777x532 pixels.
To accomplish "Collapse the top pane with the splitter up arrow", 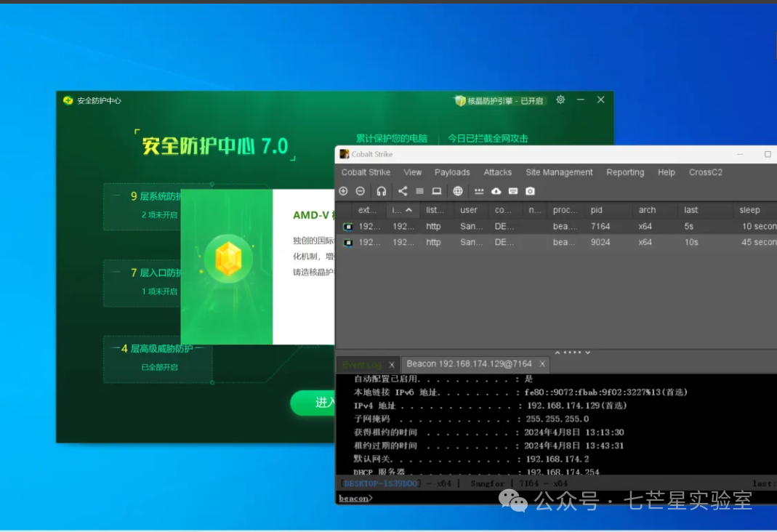I will point(557,352).
